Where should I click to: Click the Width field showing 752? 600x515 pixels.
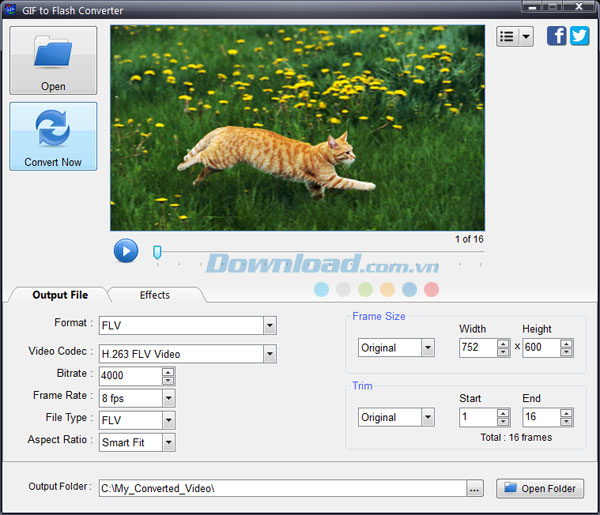pos(478,348)
